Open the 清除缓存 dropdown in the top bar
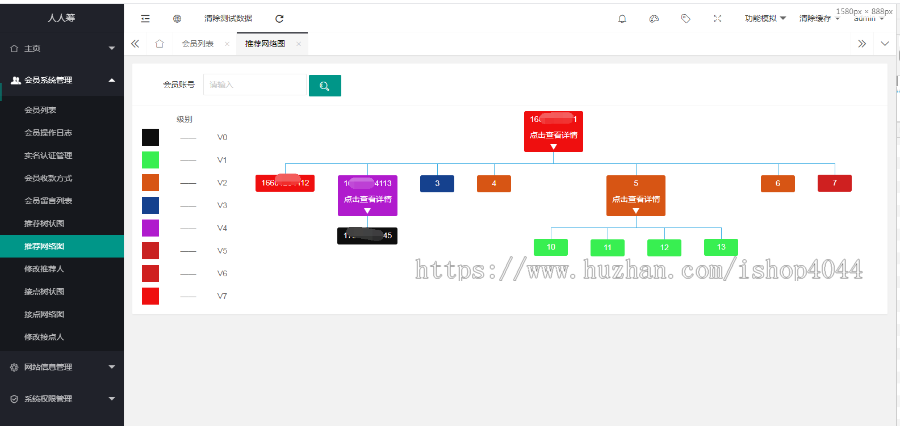Screen dimensions: 900x426 (x=819, y=18)
